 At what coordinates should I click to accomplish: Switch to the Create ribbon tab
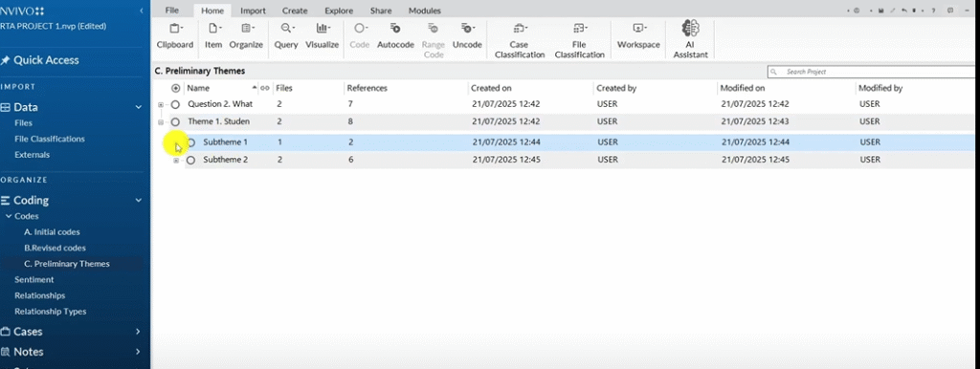295,11
